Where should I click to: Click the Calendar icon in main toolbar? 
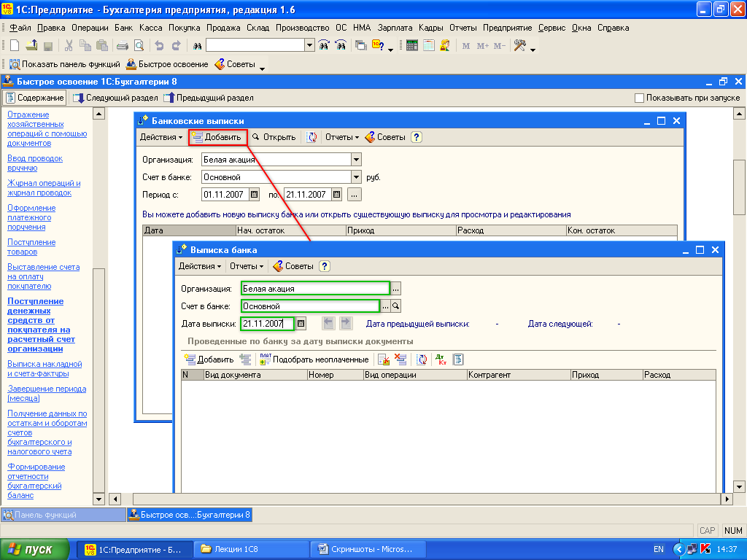click(x=429, y=46)
